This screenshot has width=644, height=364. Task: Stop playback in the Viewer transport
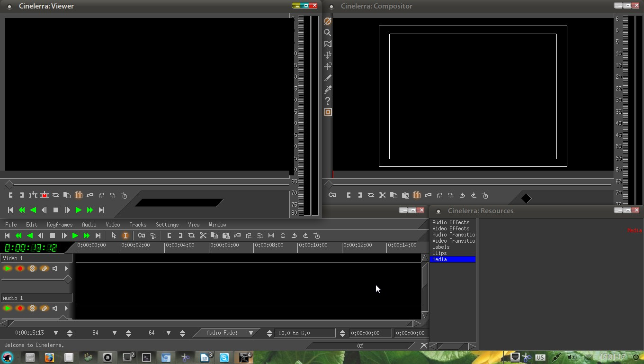pyautogui.click(x=56, y=210)
